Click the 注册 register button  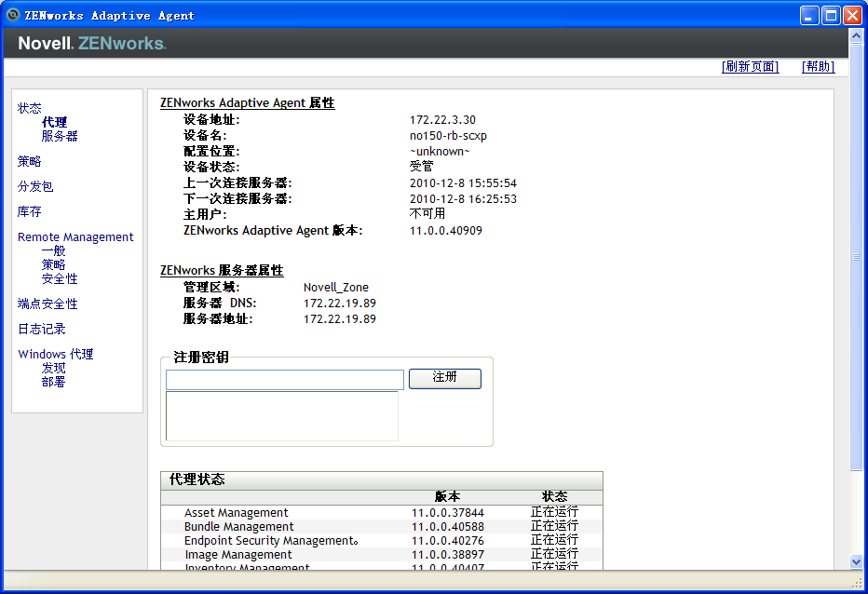point(445,379)
